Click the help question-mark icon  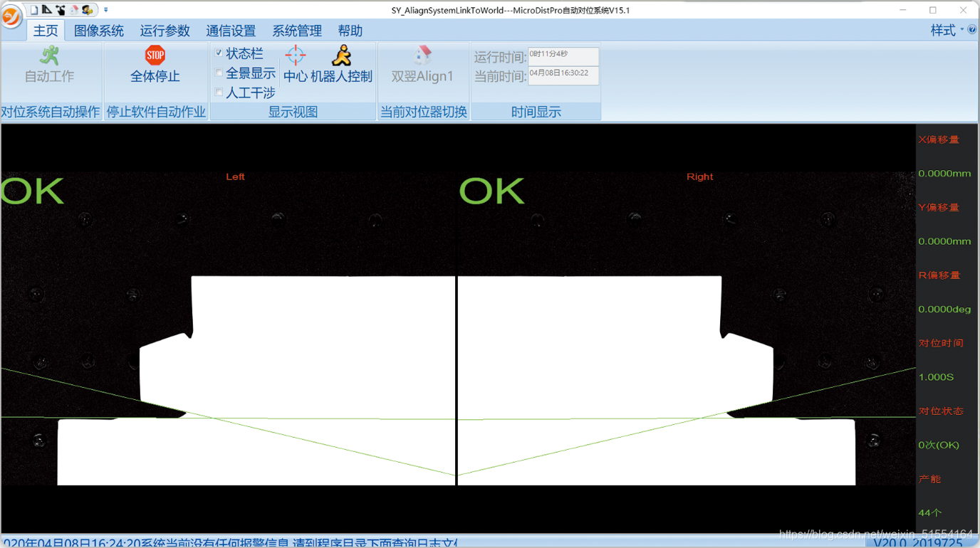pyautogui.click(x=972, y=30)
